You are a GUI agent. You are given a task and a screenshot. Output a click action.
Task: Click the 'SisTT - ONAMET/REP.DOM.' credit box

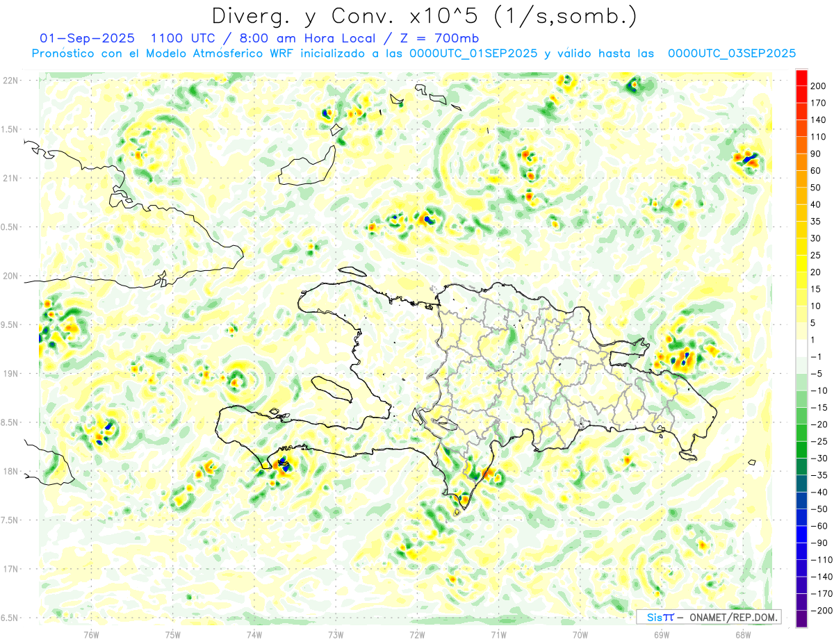point(709,617)
